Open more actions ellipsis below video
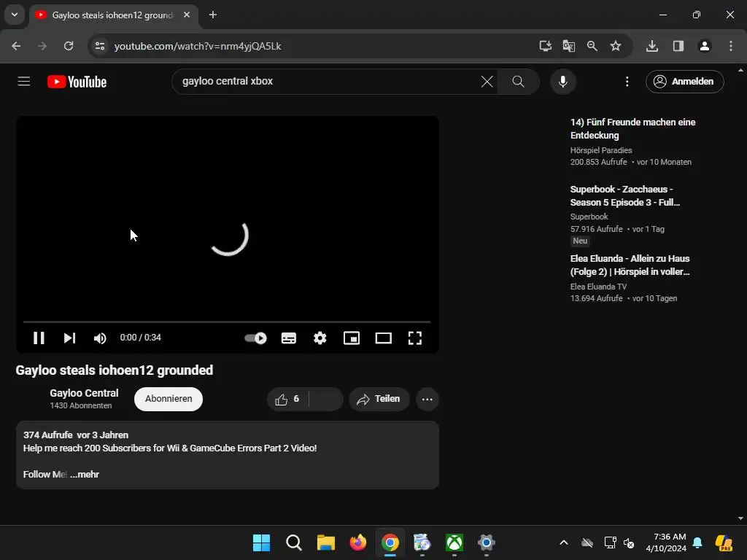 (x=427, y=399)
